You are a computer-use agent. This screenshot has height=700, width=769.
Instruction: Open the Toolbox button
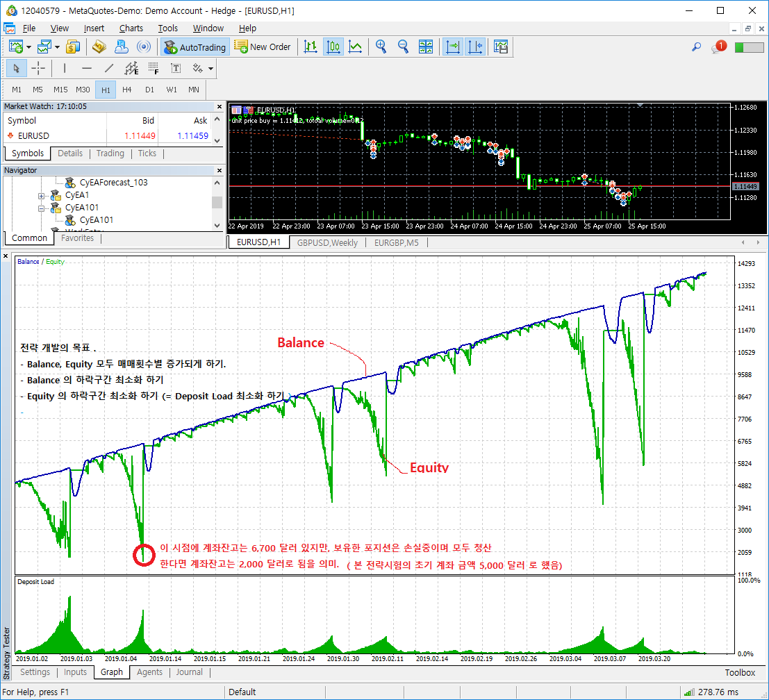[740, 672]
